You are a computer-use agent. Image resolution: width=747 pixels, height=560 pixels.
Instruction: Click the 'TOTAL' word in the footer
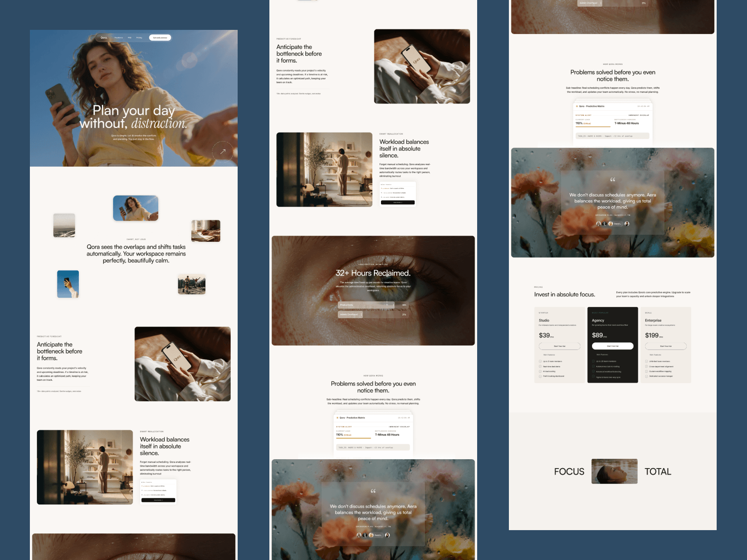[658, 472]
